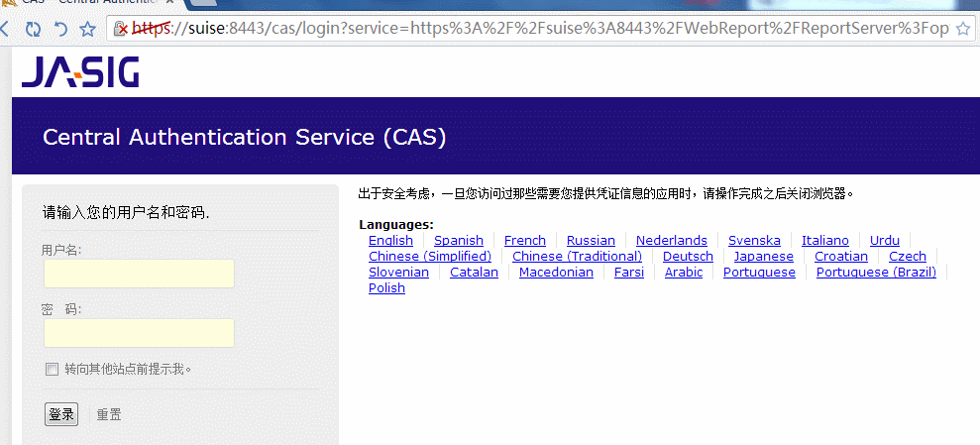980x445 pixels.
Task: Switch language to English
Action: point(390,241)
